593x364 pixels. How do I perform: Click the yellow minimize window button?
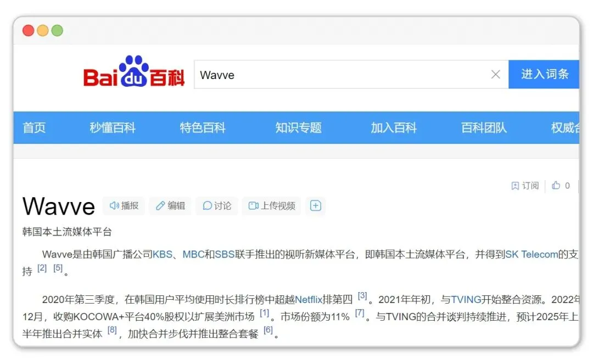43,30
